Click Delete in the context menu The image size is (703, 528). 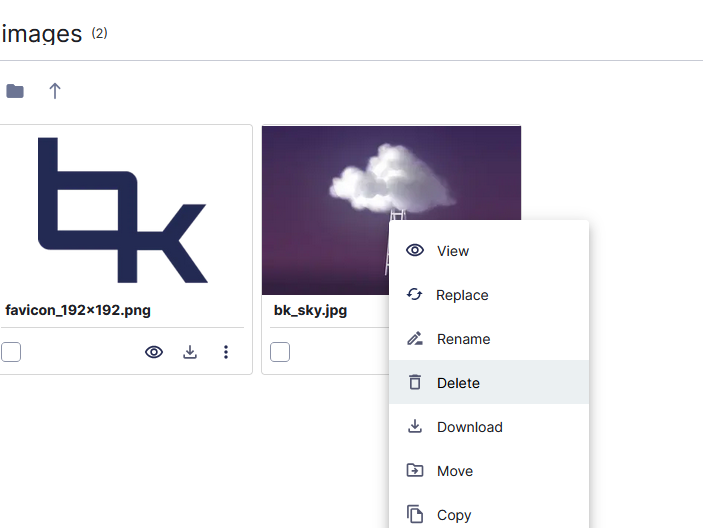click(x=458, y=383)
